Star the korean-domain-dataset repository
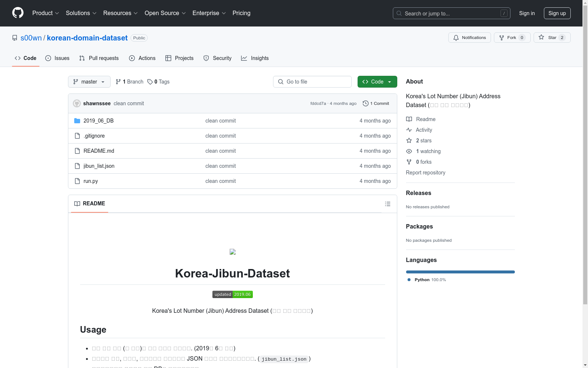The image size is (588, 368). (552, 38)
